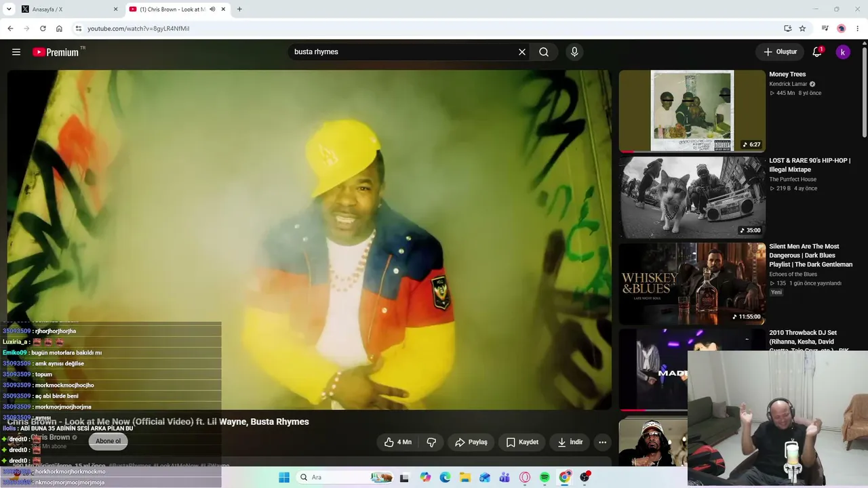Open 'Money Trees' title link
The height and width of the screenshot is (488, 868).
(787, 75)
